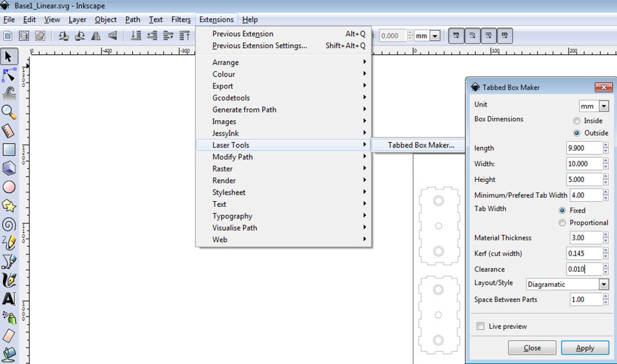Expand the Visualise Path submenu
Image resolution: width=617 pixels, height=364 pixels.
pos(283,227)
